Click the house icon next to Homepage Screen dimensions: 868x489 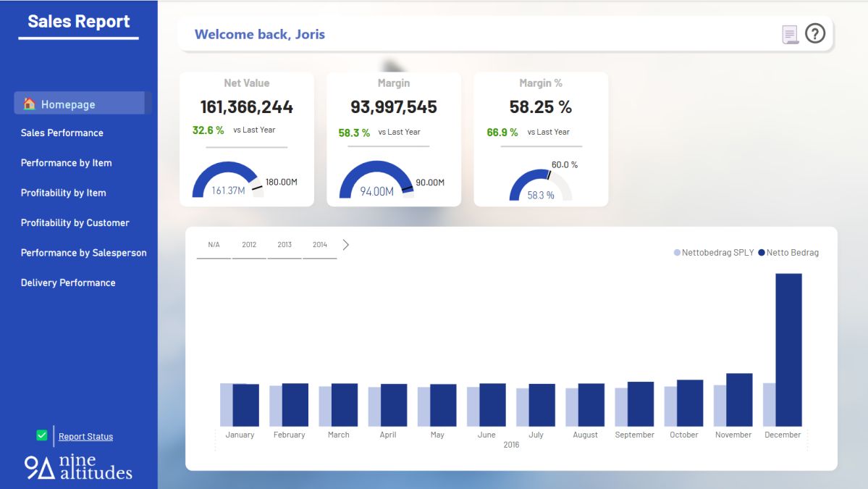click(29, 104)
